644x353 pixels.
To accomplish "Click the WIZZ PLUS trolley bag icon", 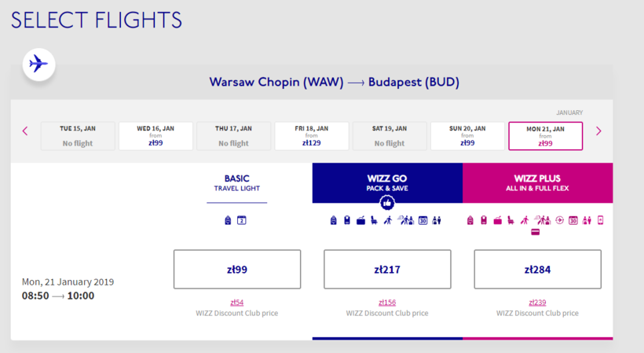I will point(484,221).
